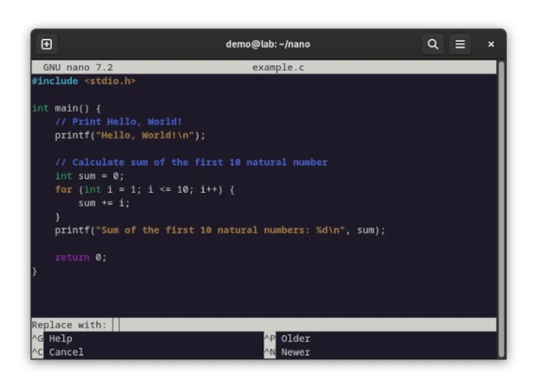Click the 'for (int i = 1;' loop line
The image size is (537, 392).
tap(144, 190)
